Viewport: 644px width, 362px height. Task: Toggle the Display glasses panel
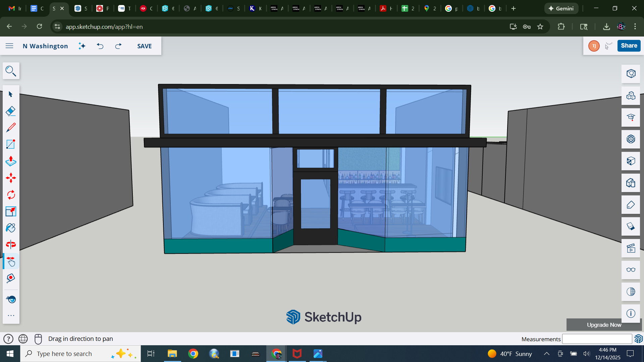point(631,270)
